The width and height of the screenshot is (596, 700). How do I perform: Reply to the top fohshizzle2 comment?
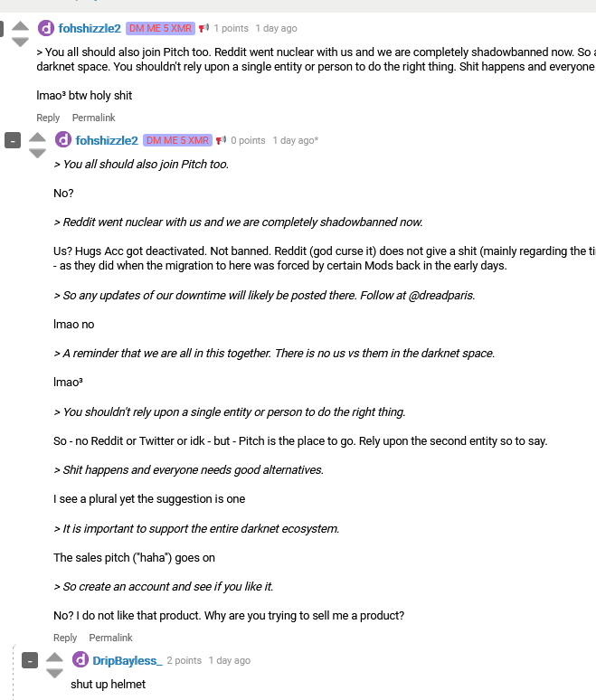pyautogui.click(x=48, y=118)
